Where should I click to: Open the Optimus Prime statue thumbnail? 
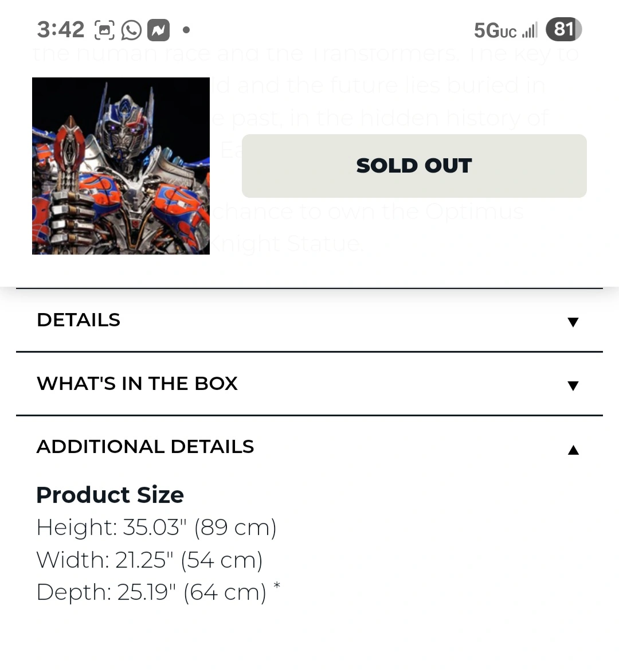pyautogui.click(x=121, y=166)
